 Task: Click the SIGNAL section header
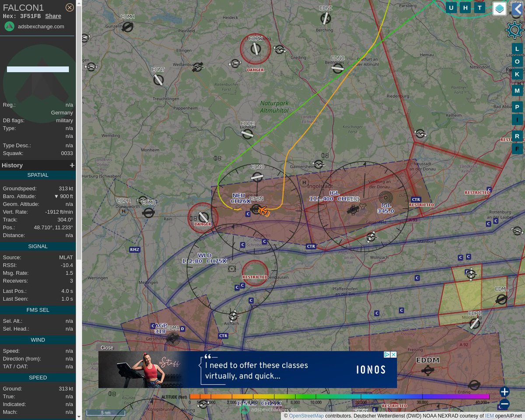coord(38,246)
